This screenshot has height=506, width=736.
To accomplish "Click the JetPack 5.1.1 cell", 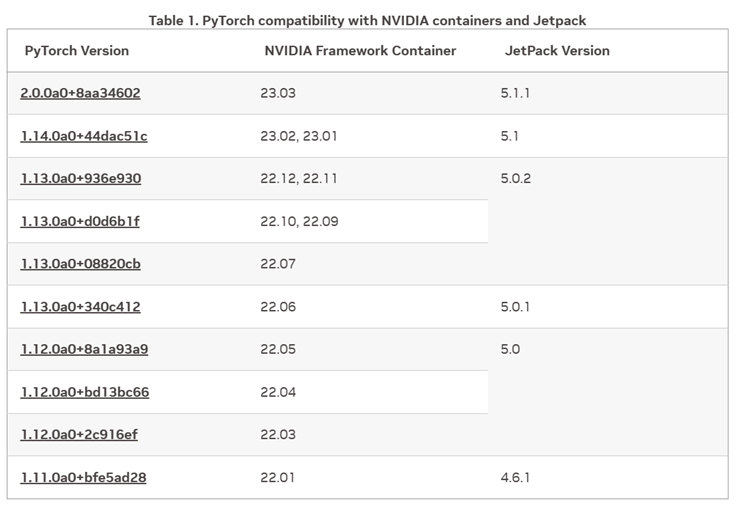I will click(514, 93).
